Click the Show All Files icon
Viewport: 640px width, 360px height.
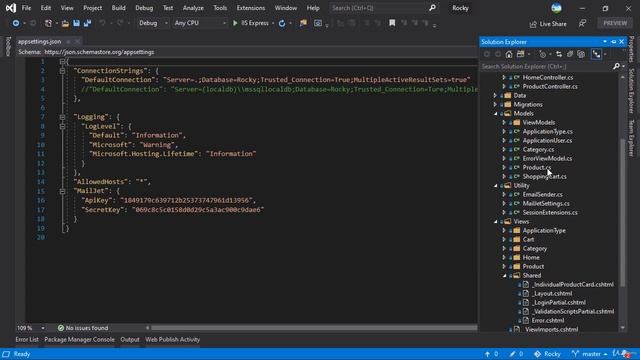tap(581, 54)
